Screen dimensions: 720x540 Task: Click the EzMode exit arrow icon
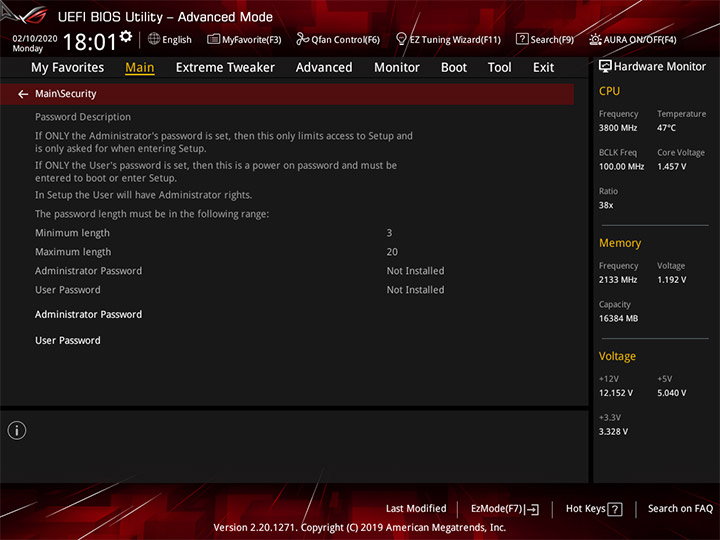532,509
